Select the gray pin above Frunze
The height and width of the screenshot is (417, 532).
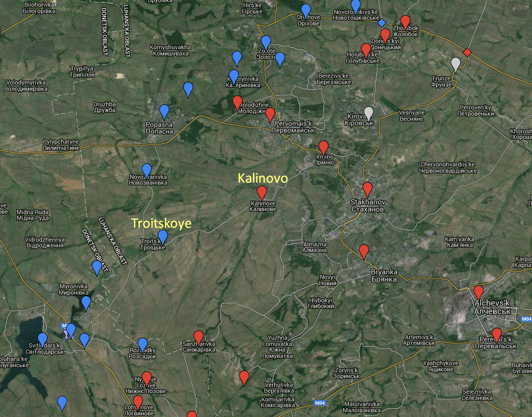coord(456,63)
